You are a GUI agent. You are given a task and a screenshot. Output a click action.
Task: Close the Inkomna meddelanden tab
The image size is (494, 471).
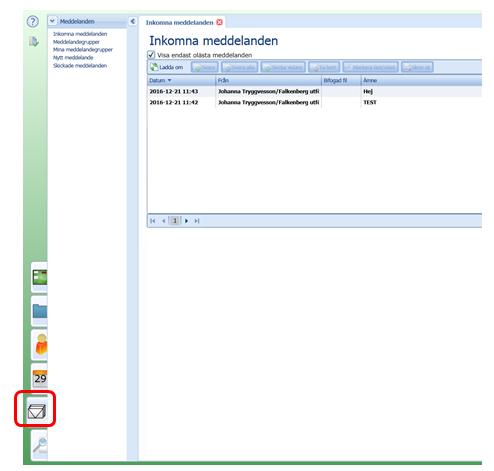pos(219,22)
